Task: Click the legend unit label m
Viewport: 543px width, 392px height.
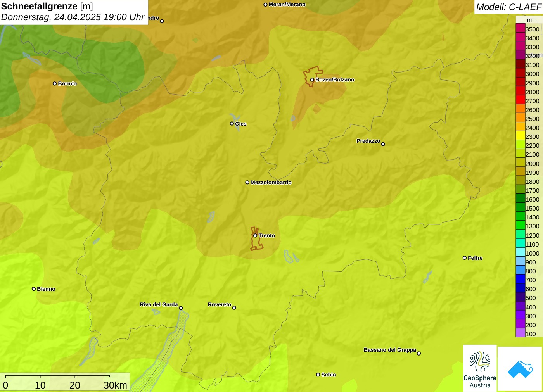Action: pyautogui.click(x=529, y=20)
